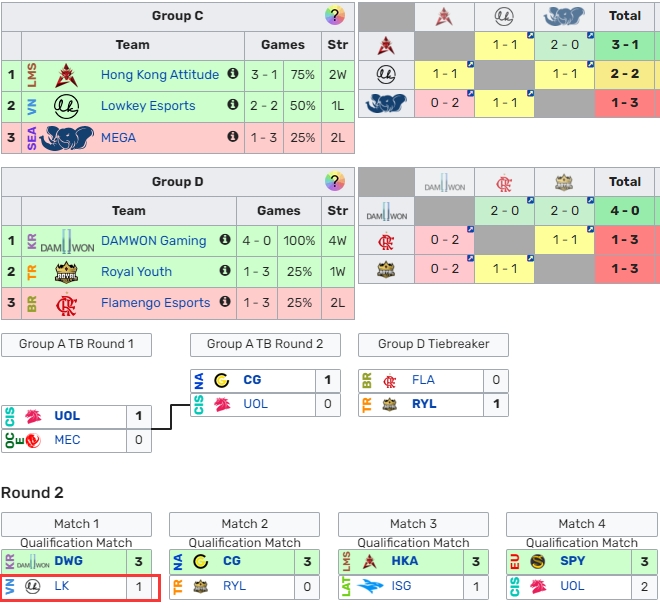
Task: Click info icon next to Royal Youth
Action: [x=225, y=271]
